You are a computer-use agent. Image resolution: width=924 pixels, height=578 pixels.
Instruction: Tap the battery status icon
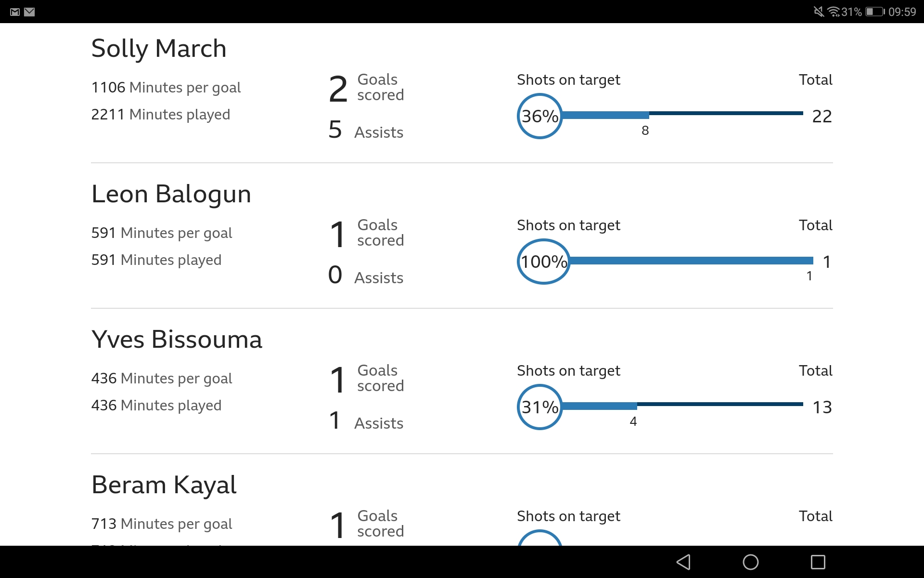tap(875, 12)
